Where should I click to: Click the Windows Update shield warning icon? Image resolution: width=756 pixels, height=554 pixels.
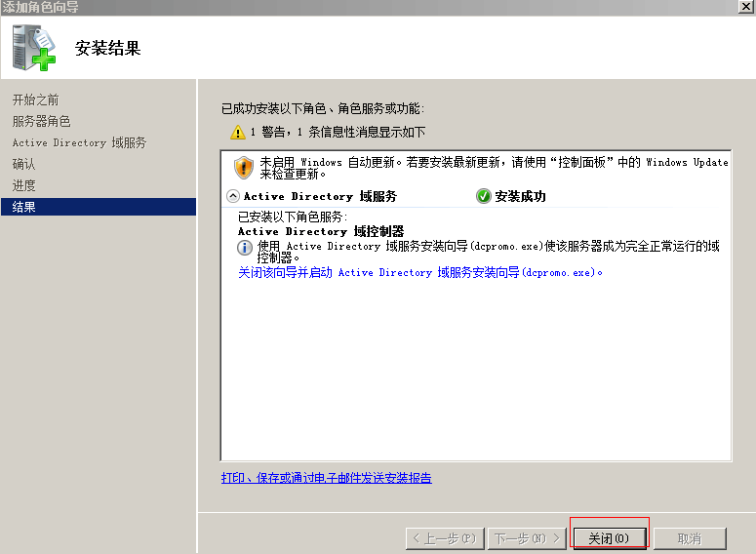pyautogui.click(x=244, y=166)
